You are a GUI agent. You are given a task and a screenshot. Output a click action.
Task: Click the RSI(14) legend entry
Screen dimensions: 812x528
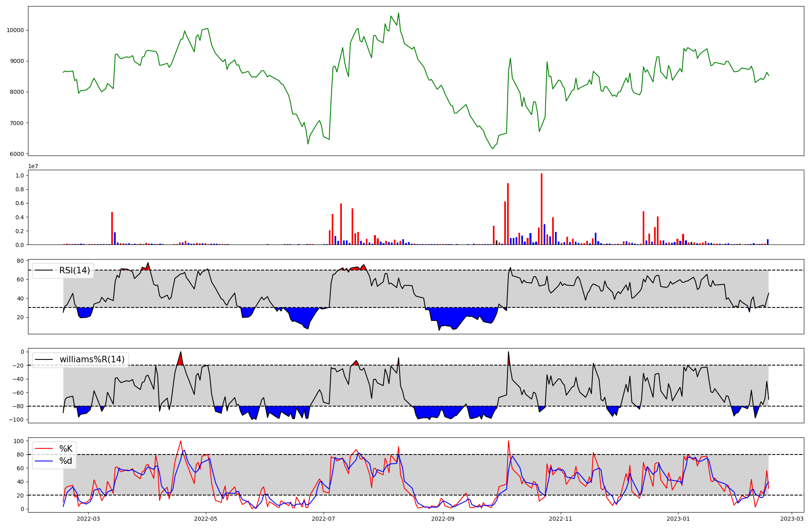[x=74, y=270]
